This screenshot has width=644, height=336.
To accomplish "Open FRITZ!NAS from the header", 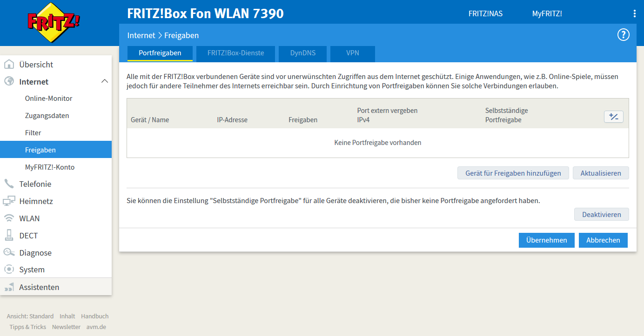I will pos(485,13).
